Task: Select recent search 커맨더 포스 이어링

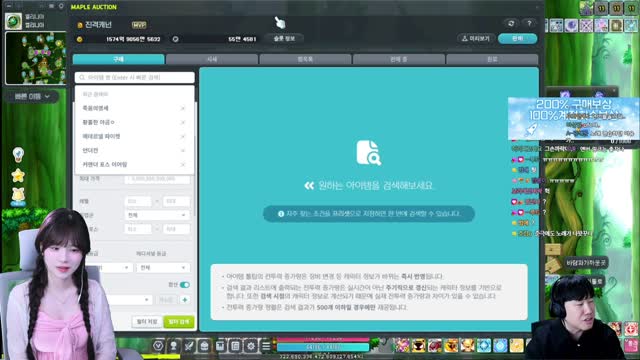Action: pyautogui.click(x=105, y=164)
